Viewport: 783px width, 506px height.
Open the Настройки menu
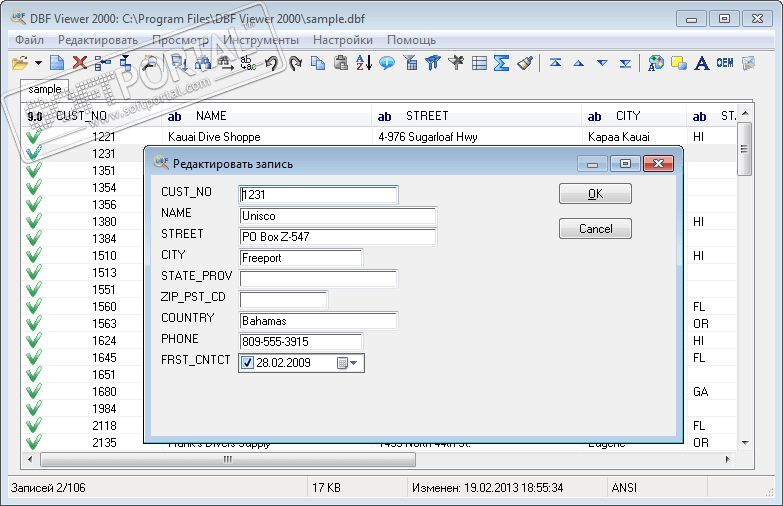[x=343, y=40]
